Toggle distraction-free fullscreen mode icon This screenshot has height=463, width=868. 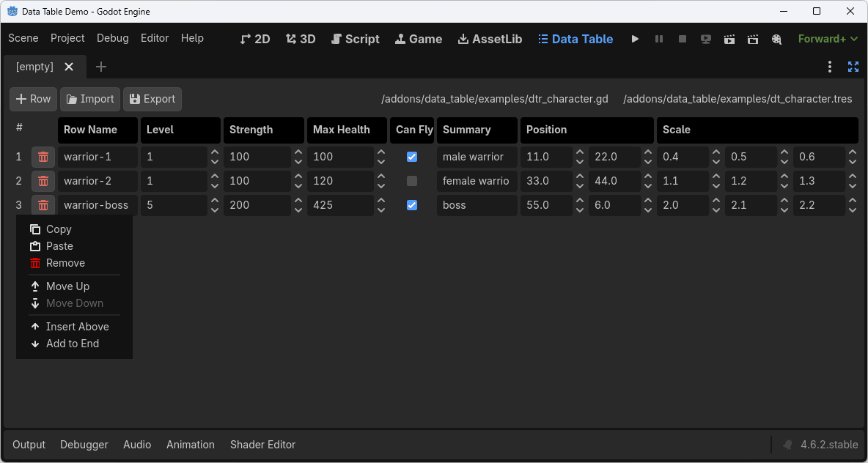[853, 67]
